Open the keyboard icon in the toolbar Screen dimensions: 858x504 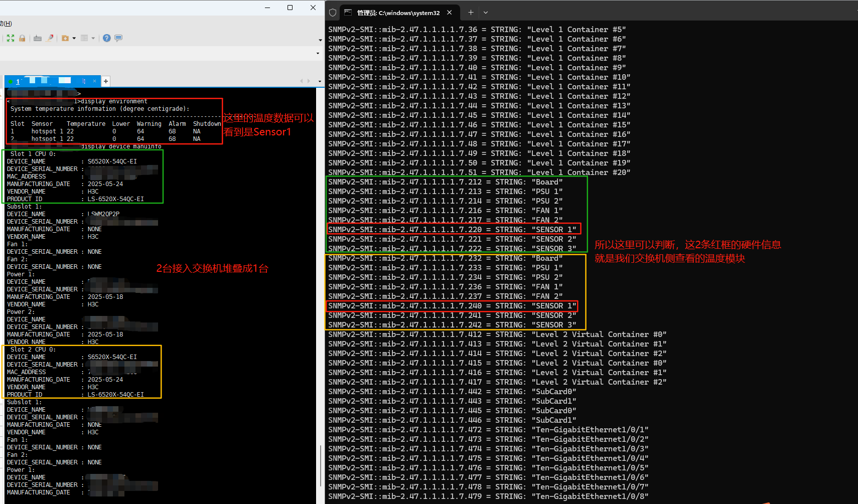tap(38, 38)
